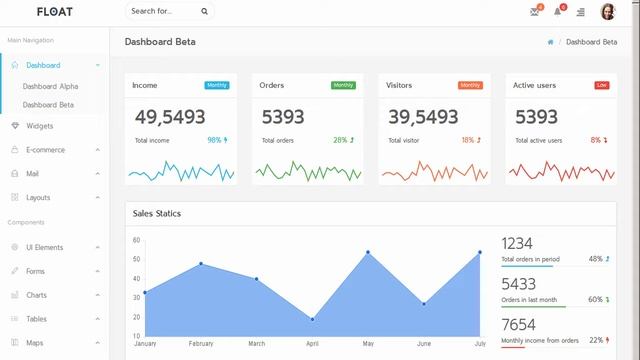Click the Dashboard home icon in sidebar
This screenshot has height=360, width=640.
tap(15, 65)
